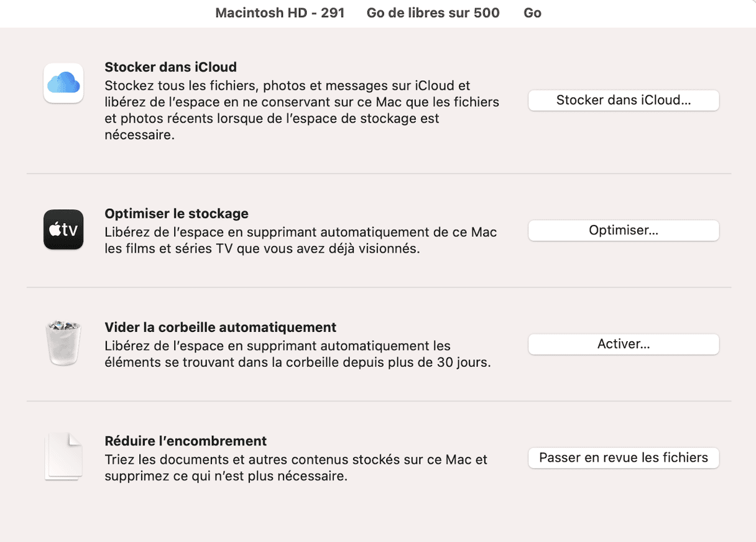Click the trailing "Go" unit in the title

tap(532, 13)
